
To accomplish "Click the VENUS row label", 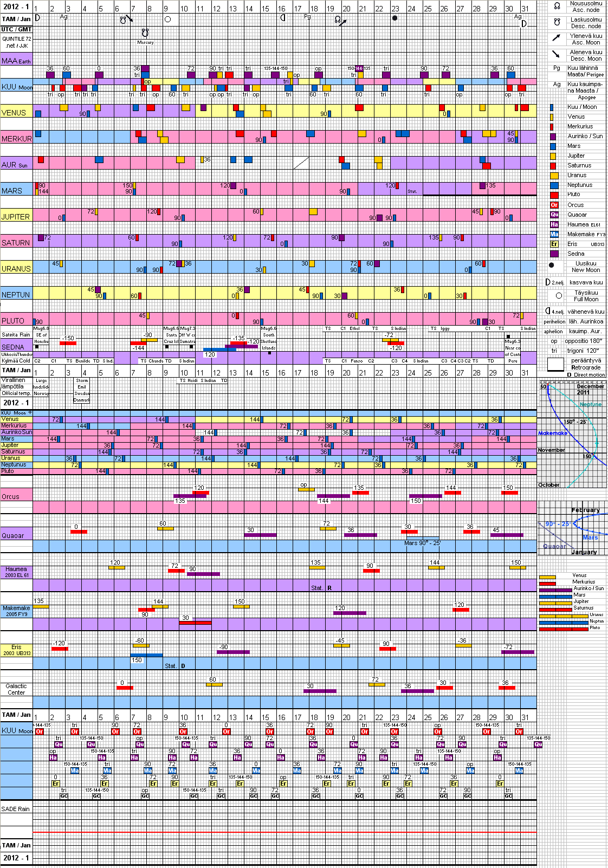I will click(14, 113).
